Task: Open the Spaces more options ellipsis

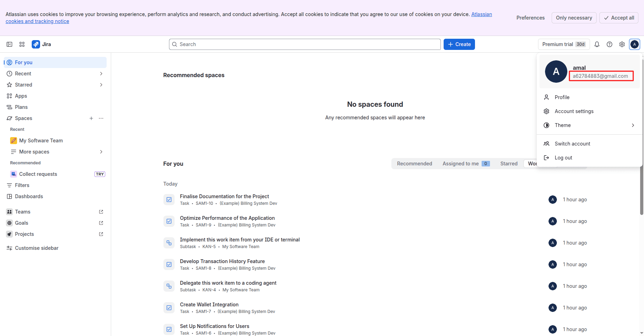Action: [101, 118]
